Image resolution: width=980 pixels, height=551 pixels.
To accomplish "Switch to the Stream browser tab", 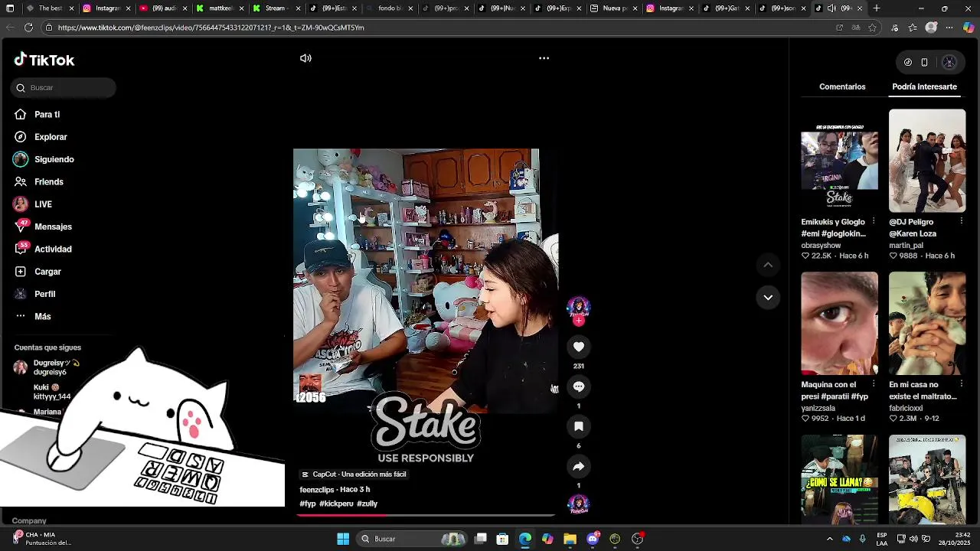I will point(274,8).
